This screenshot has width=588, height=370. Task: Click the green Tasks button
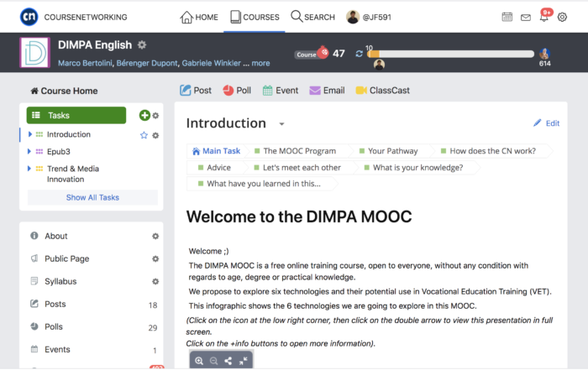[x=76, y=115]
